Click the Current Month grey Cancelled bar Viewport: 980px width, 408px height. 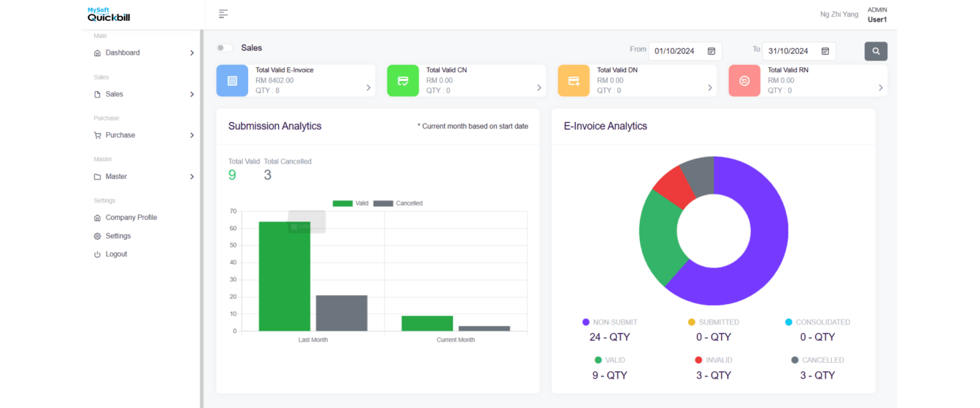[x=484, y=328]
